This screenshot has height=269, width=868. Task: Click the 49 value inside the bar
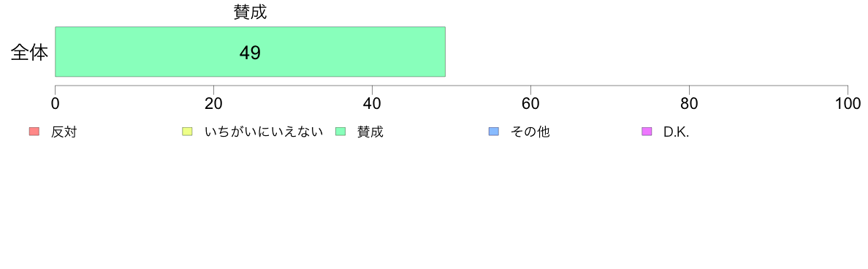[x=250, y=53]
